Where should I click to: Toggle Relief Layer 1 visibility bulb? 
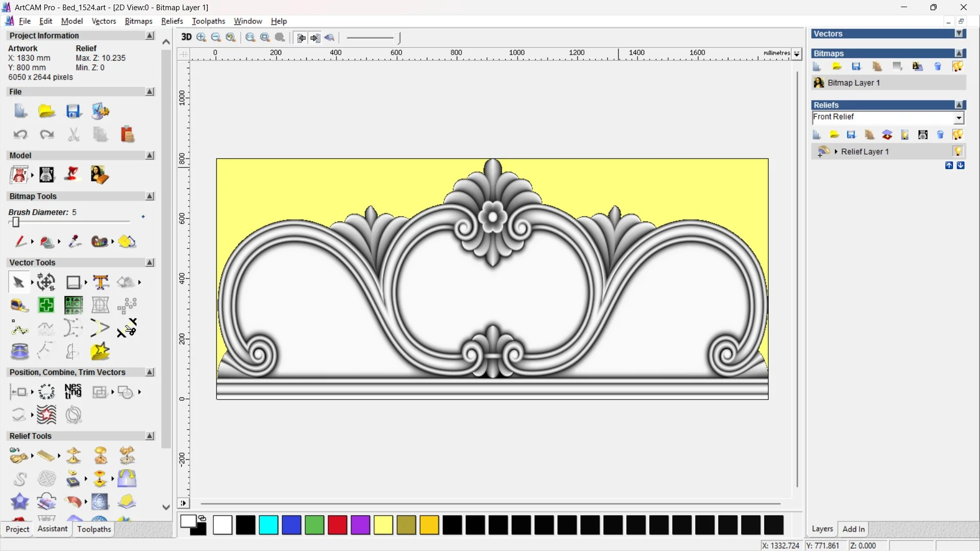(958, 152)
